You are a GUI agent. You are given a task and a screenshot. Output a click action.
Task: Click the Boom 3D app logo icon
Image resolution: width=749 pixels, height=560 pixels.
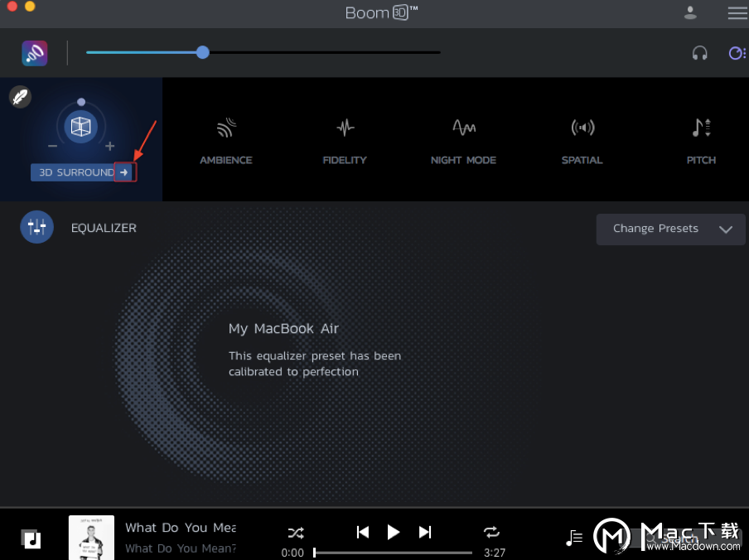pos(35,53)
